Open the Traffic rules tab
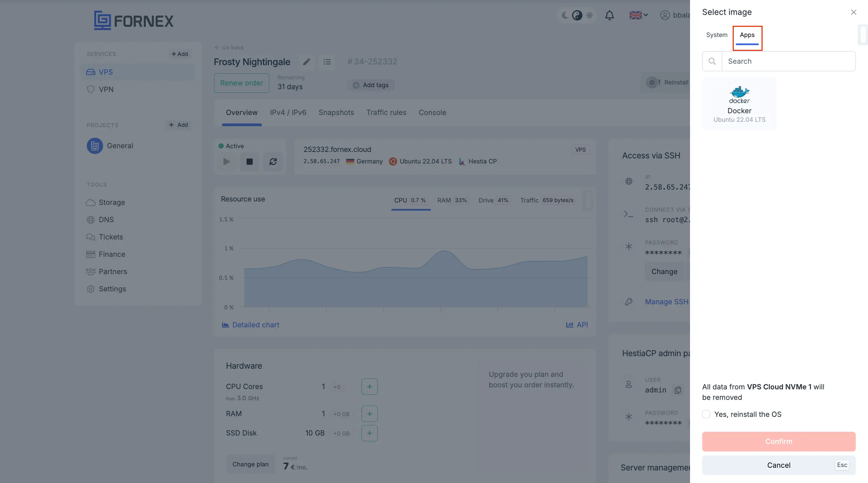Screen dimensions: 868x483 point(386,113)
